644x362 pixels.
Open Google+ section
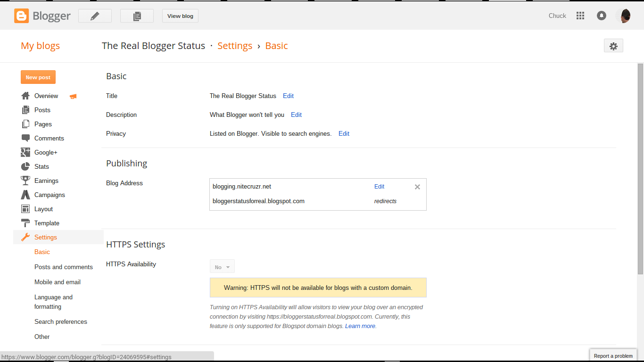coord(46,152)
